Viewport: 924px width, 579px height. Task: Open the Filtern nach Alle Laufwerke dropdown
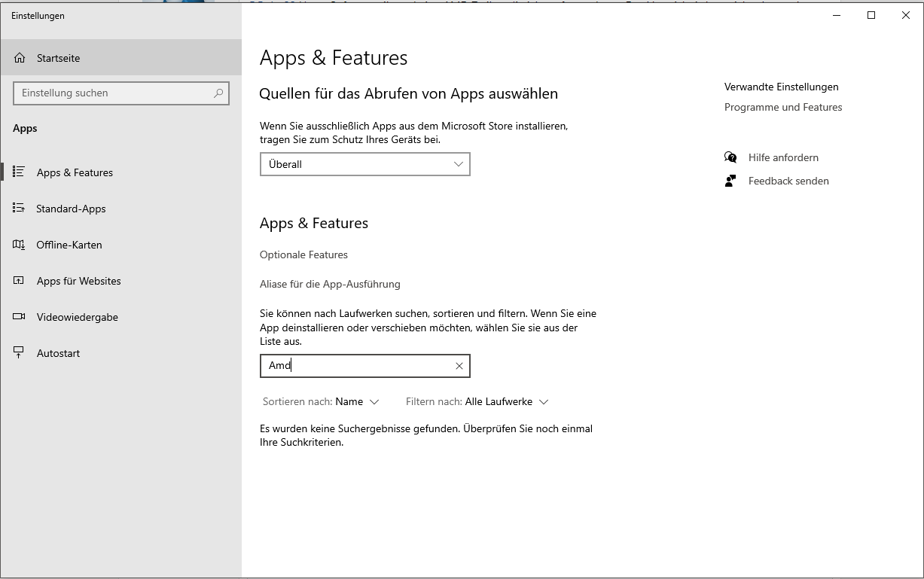[x=477, y=402]
